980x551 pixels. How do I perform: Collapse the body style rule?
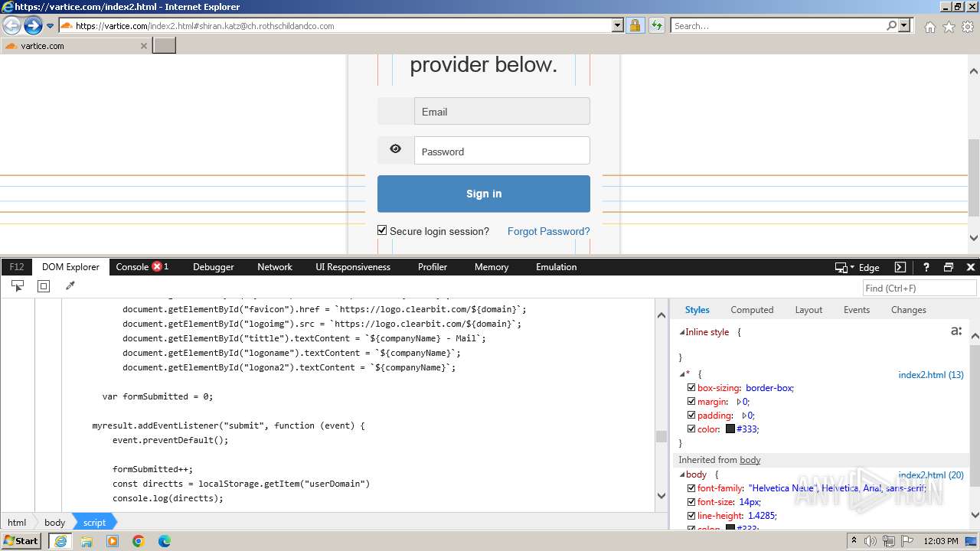point(682,475)
